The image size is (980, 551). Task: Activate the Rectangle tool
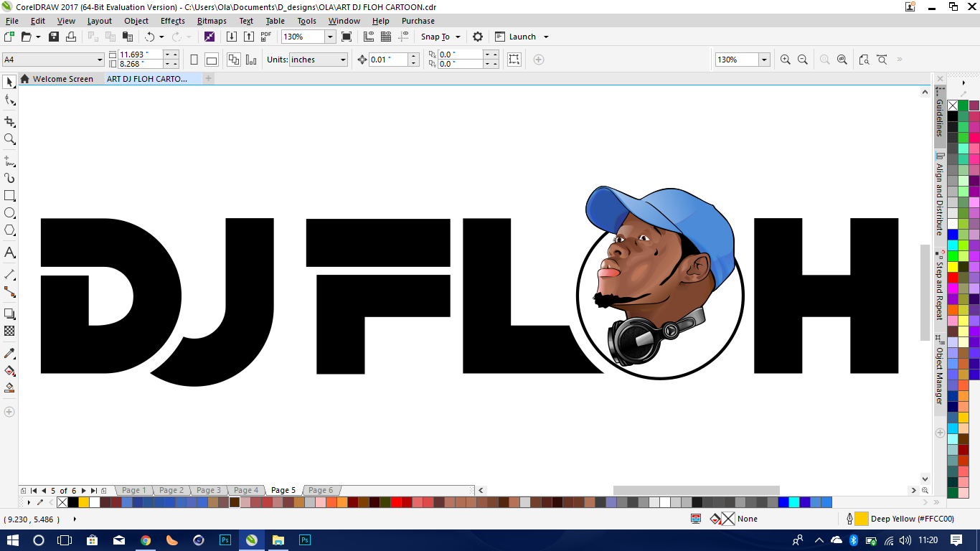tap(9, 195)
